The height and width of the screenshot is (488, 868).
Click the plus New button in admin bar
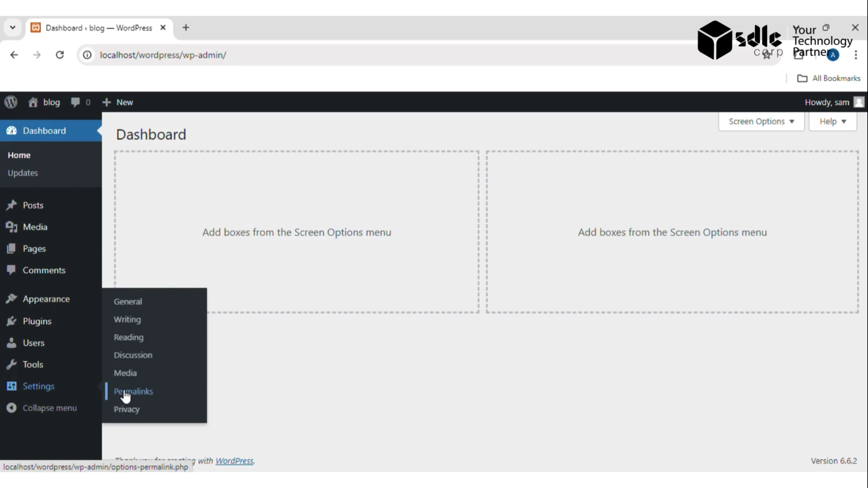click(x=118, y=102)
